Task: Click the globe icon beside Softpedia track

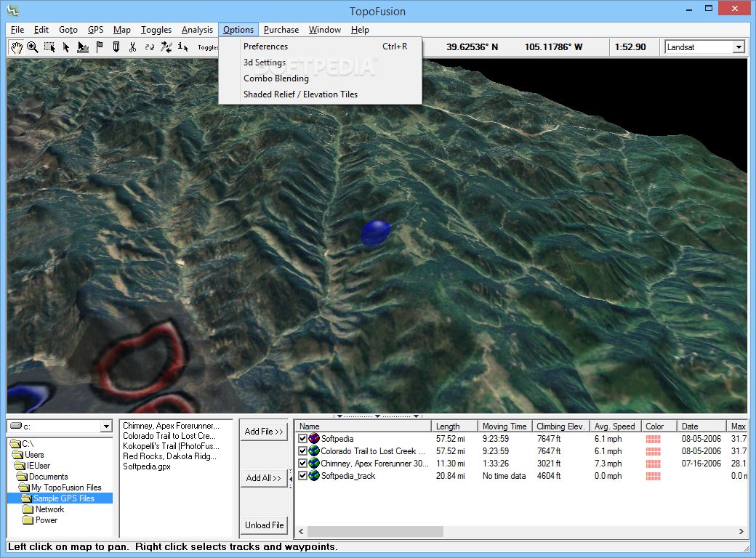Action: tap(314, 439)
